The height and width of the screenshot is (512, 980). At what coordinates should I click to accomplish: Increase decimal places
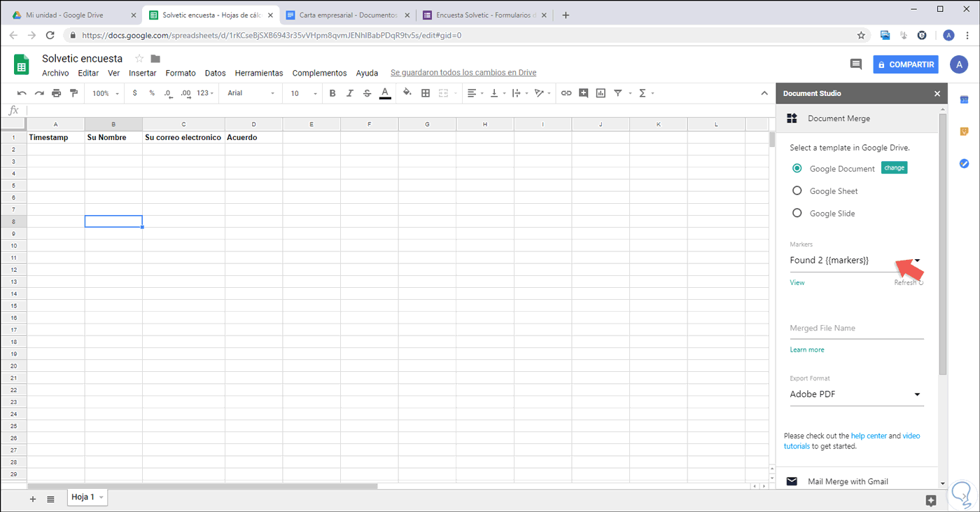pyautogui.click(x=185, y=93)
